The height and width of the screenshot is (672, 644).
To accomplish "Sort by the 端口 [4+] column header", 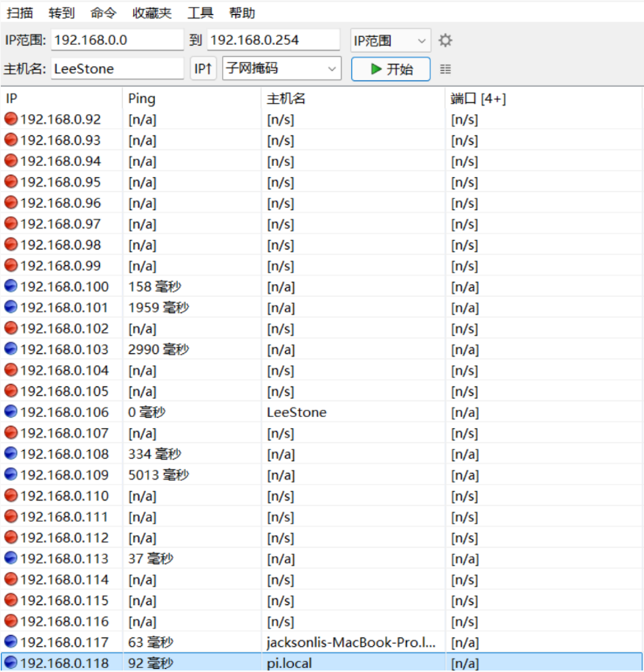I will point(545,98).
